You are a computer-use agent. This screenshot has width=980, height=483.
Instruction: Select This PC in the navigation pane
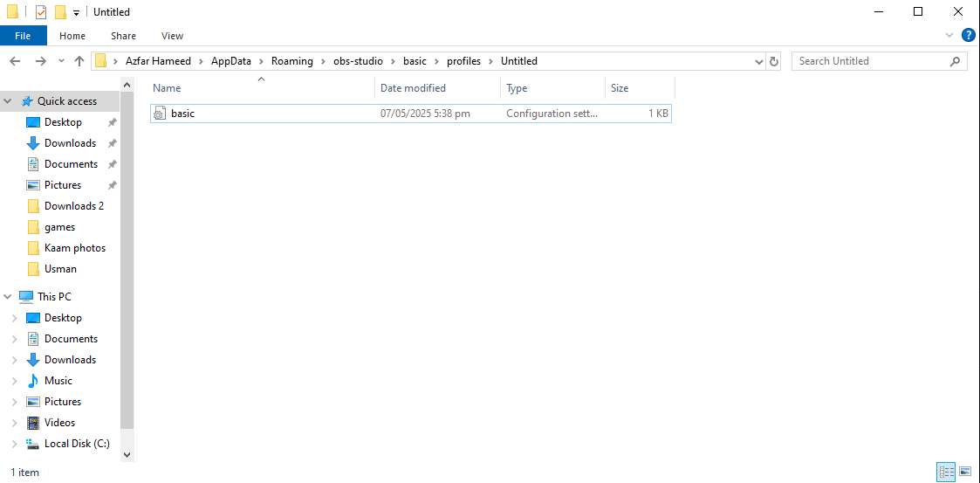pos(54,297)
